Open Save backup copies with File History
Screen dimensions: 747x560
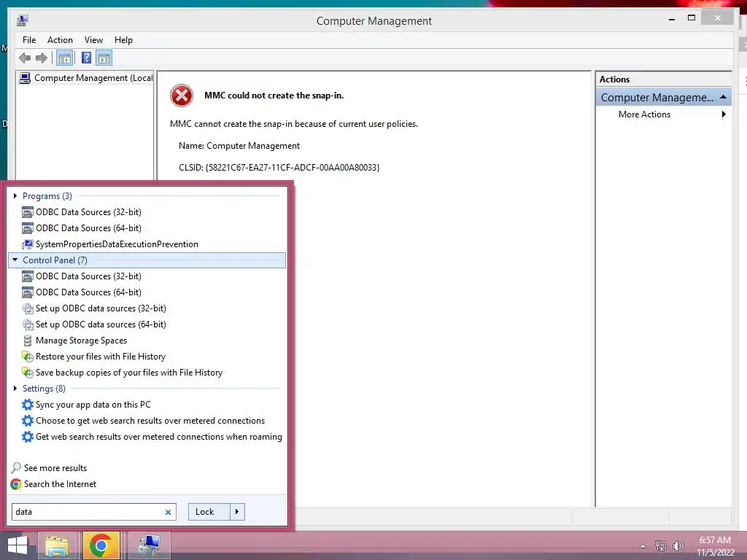pyautogui.click(x=129, y=373)
